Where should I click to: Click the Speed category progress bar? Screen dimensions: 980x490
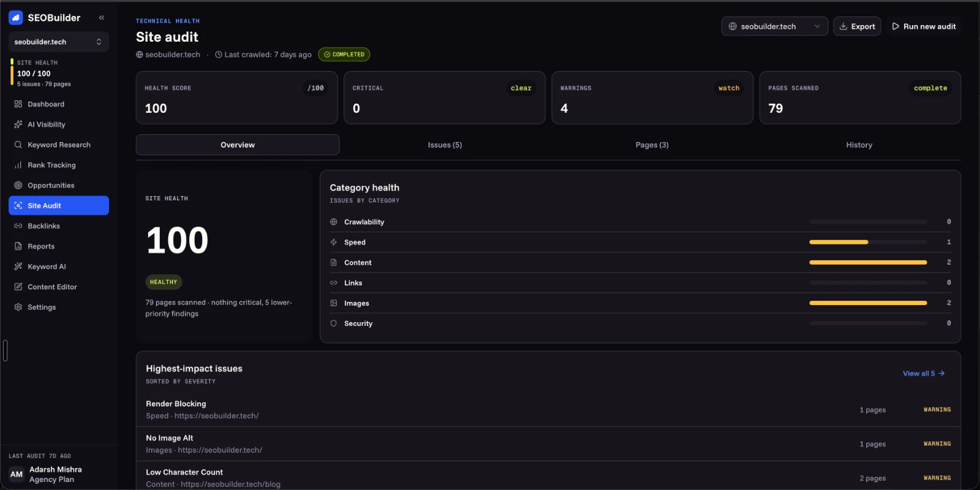click(868, 242)
